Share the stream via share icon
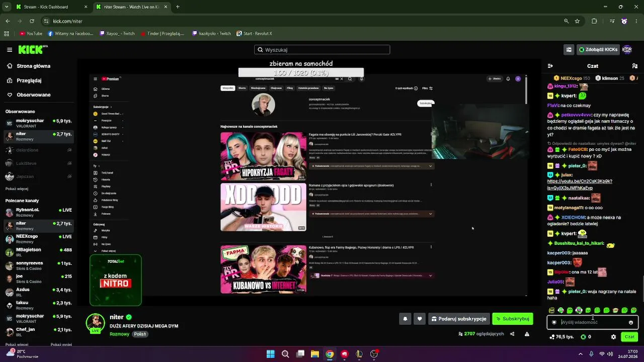The width and height of the screenshot is (644, 362). tap(512, 334)
